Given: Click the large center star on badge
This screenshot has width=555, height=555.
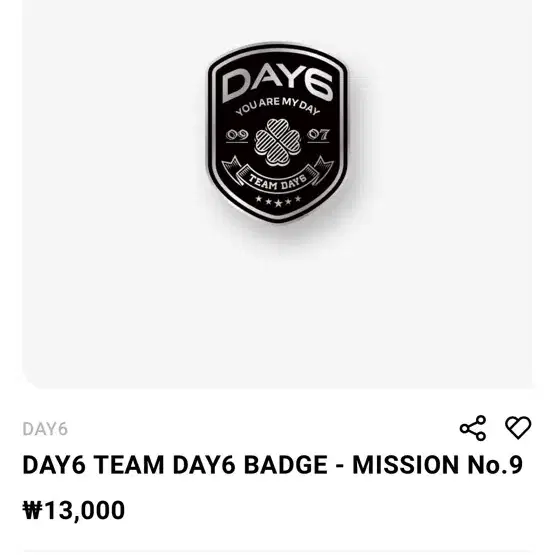Looking at the screenshot, I should [x=278, y=203].
